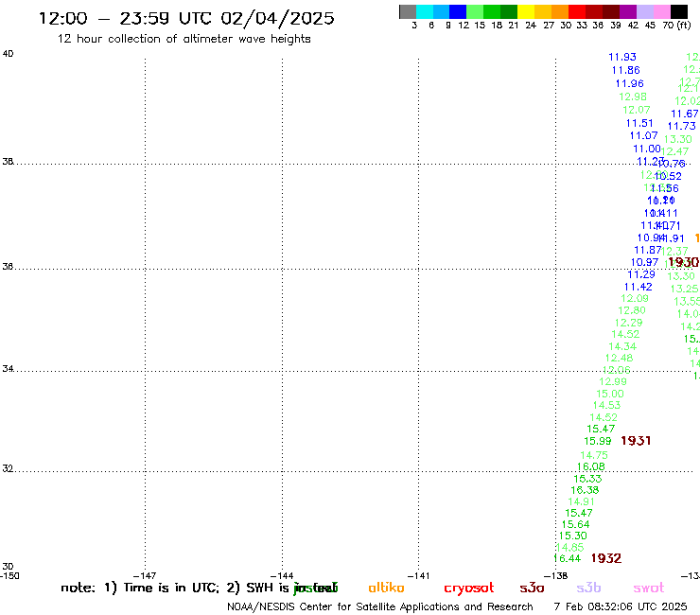Select the wave height value "11.96"
This screenshot has width=700, height=615.
629,83
